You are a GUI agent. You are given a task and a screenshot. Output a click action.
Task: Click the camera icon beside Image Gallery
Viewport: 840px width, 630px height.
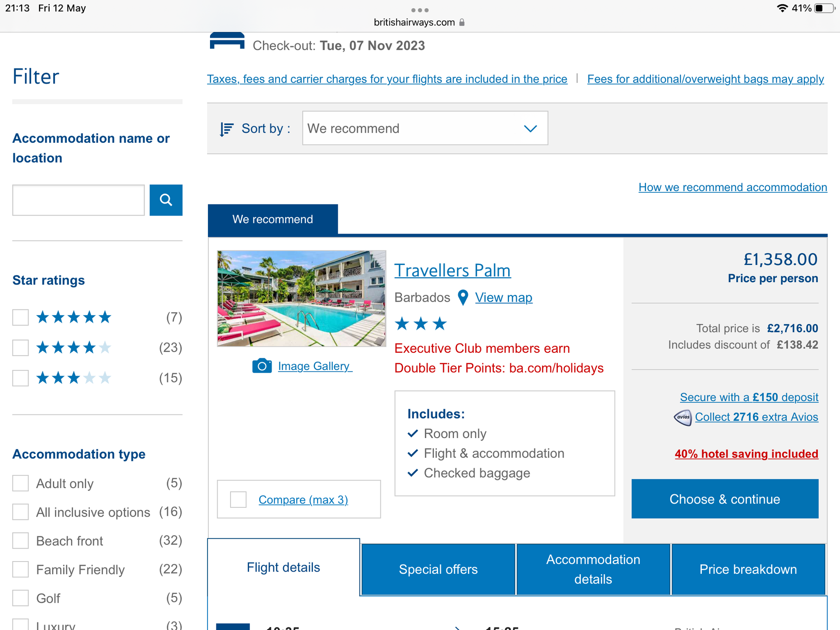262,366
